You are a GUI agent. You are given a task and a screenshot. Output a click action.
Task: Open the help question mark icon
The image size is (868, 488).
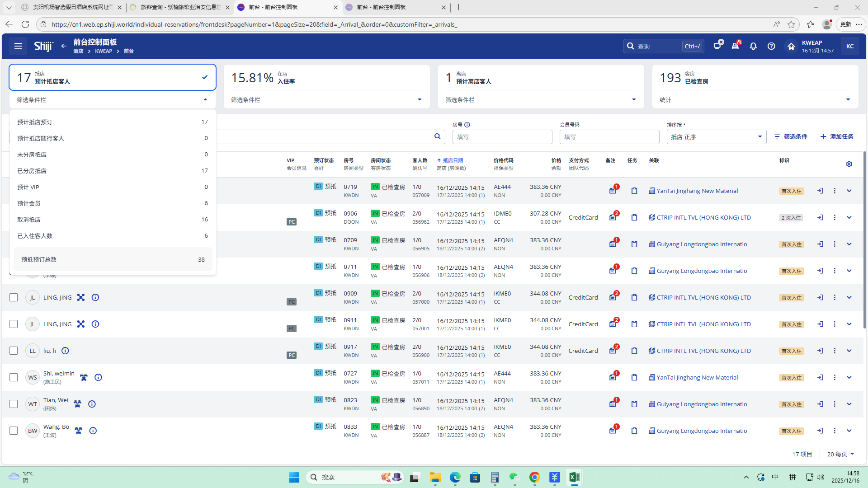[x=771, y=46]
